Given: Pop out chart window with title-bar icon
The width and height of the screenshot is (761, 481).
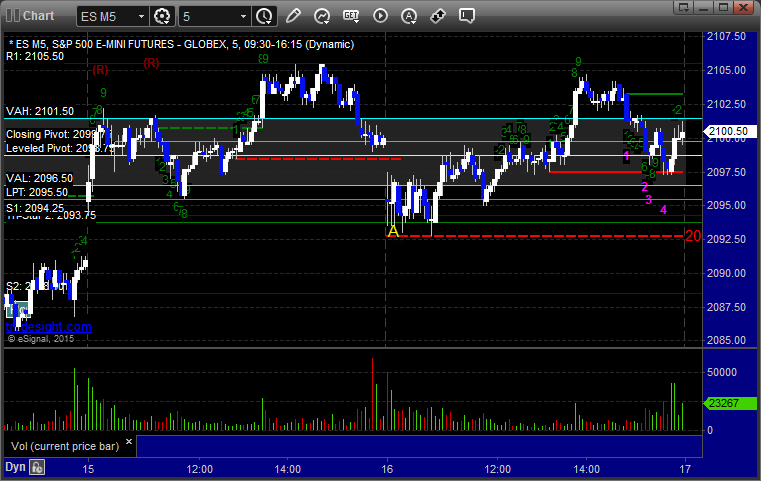Looking at the screenshot, I should [684, 7].
